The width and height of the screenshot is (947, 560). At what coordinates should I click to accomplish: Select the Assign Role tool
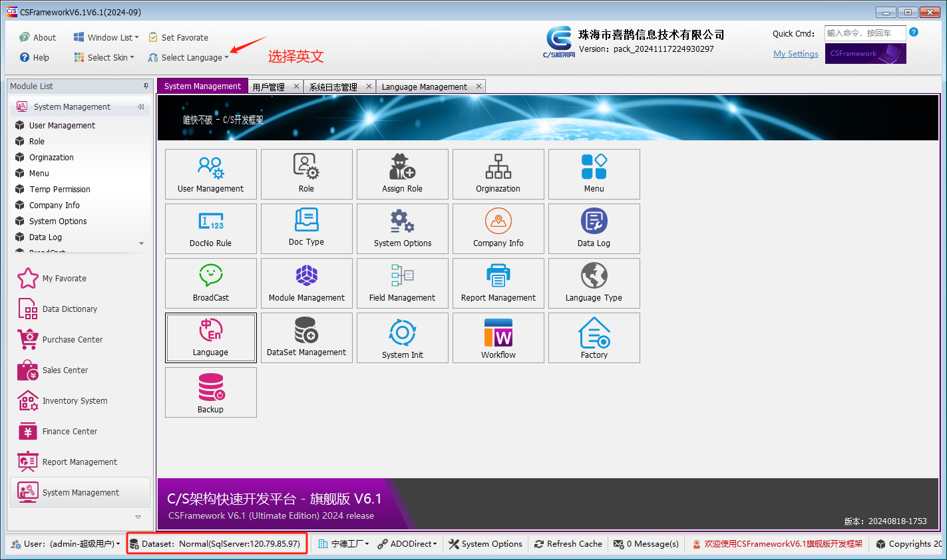pos(402,174)
